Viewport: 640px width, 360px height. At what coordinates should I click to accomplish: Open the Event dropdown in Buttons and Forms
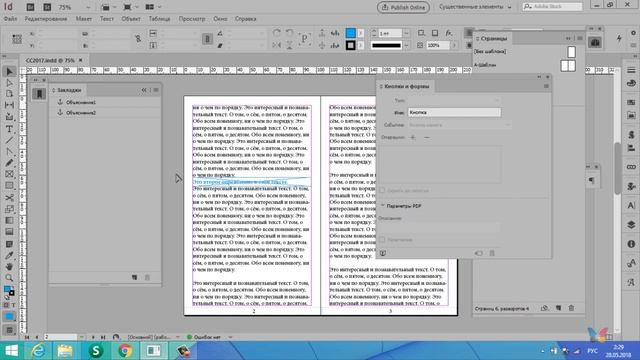pyautogui.click(x=459, y=125)
